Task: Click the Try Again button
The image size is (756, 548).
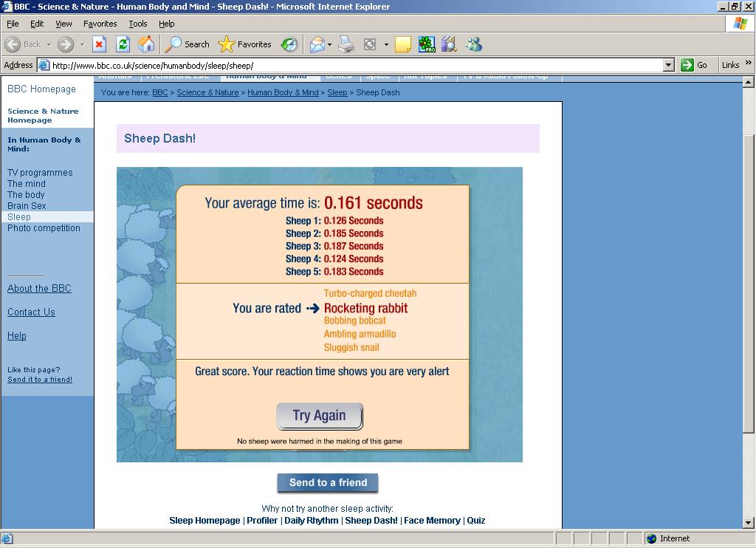Action: click(319, 416)
